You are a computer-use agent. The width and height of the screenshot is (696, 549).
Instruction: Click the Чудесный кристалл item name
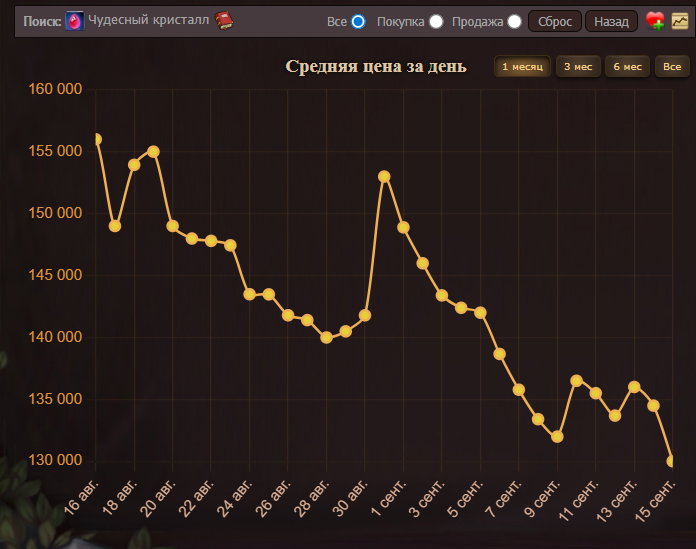(148, 21)
